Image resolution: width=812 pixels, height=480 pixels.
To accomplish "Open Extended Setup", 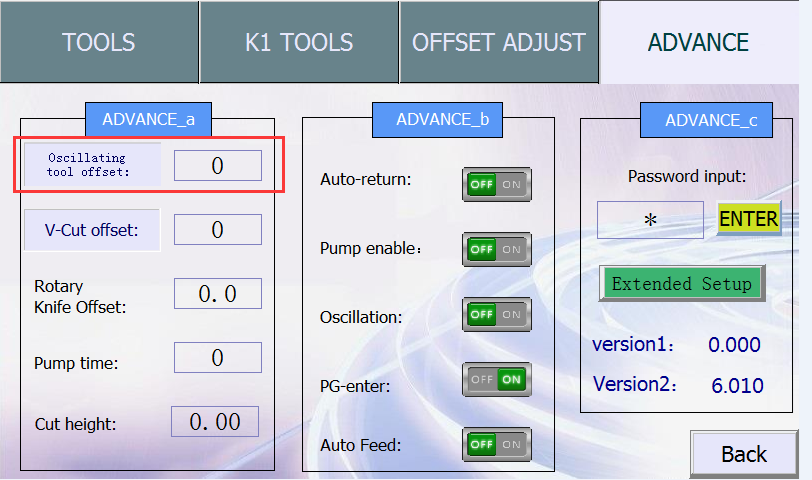I will [682, 283].
